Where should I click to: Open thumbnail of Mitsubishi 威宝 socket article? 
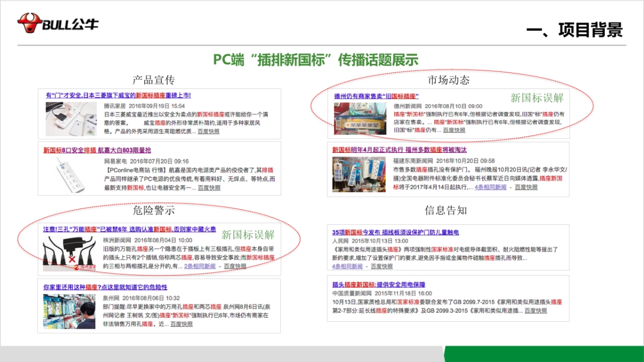point(71,119)
